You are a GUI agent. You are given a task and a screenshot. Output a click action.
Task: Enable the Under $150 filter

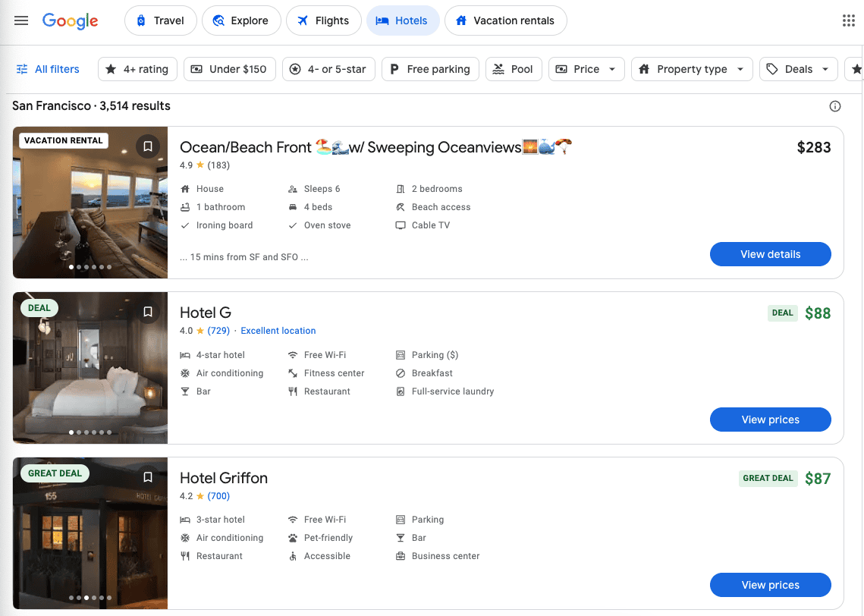[x=229, y=69]
